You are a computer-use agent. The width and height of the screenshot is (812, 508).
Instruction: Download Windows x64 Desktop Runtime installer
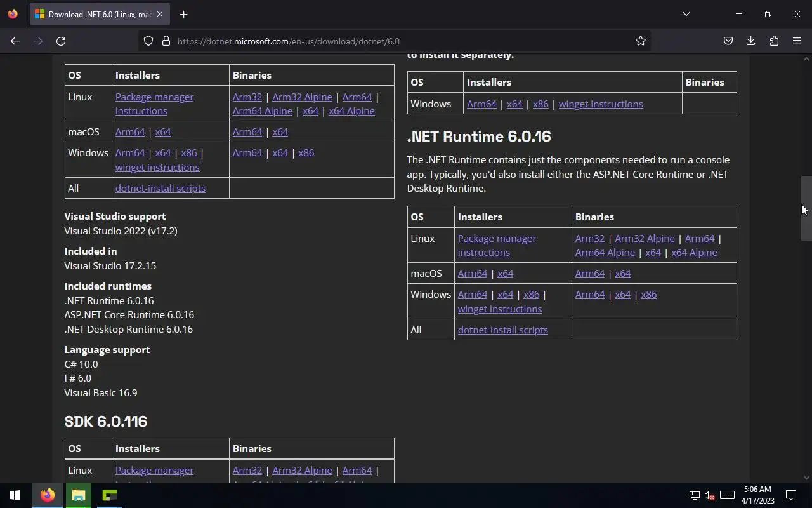point(514,104)
